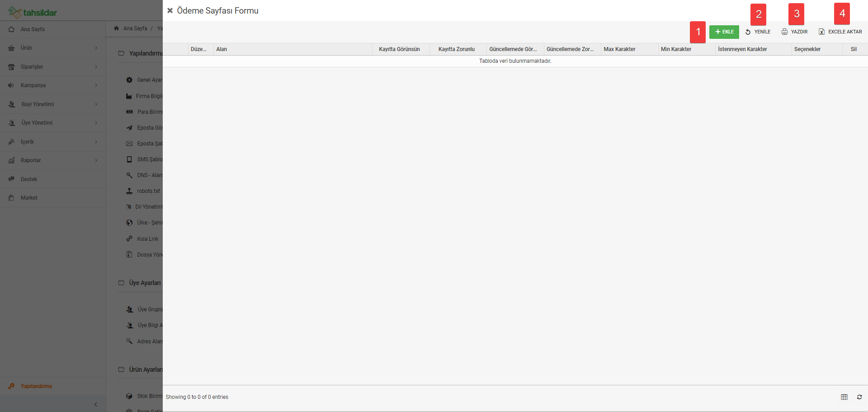
Task: Click the Üye Grupları users icon
Action: [130, 309]
